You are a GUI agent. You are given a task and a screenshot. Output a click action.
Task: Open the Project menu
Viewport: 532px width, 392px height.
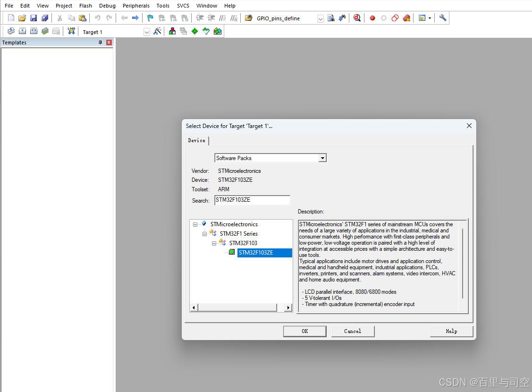tap(64, 6)
